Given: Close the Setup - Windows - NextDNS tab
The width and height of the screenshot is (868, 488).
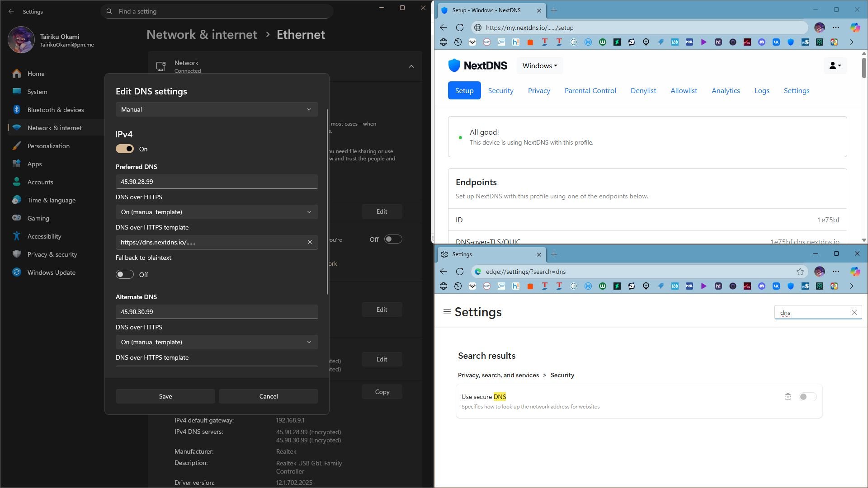Looking at the screenshot, I should point(539,10).
